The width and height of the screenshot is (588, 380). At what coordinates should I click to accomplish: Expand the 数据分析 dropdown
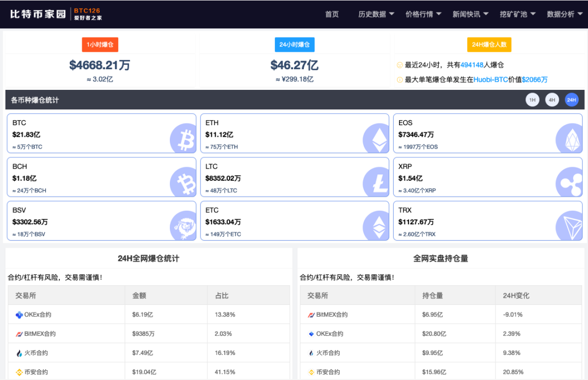(x=561, y=14)
